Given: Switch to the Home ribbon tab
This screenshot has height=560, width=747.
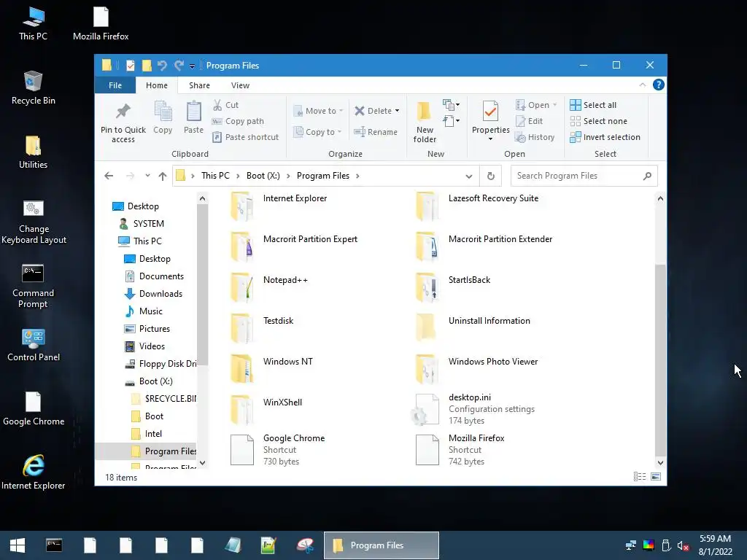Looking at the screenshot, I should (x=157, y=85).
